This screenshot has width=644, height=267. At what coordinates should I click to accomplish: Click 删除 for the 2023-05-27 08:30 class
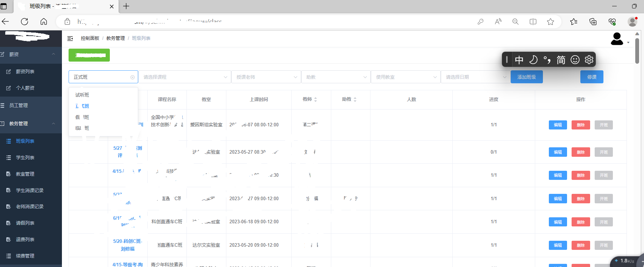[x=581, y=152]
